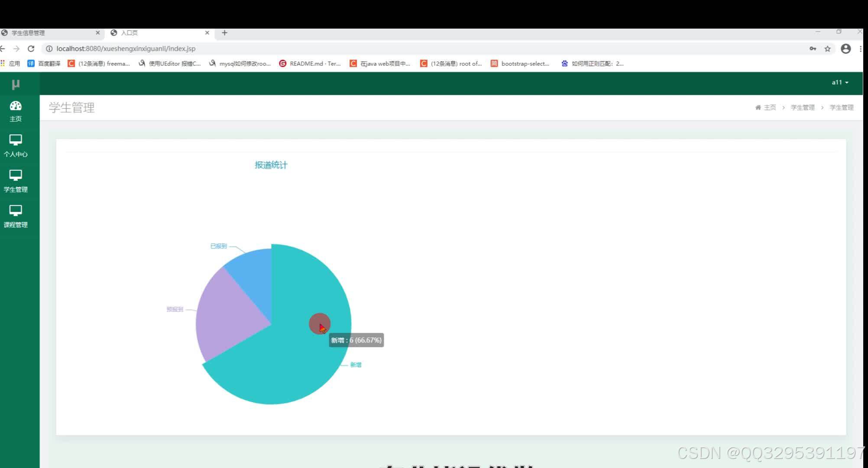868x468 pixels.
Task: Open the Chrome profile avatar
Action: (846, 49)
